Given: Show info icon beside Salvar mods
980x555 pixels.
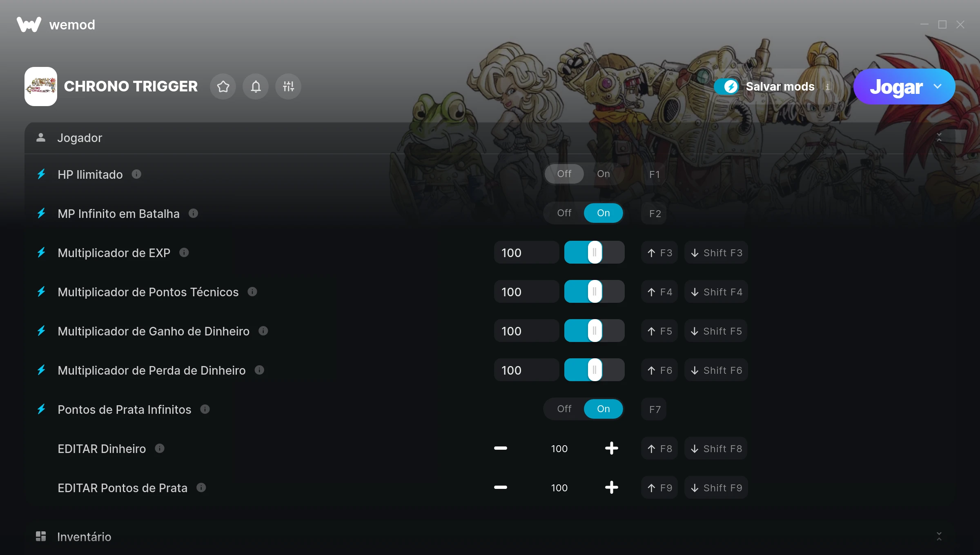Looking at the screenshot, I should (x=828, y=87).
